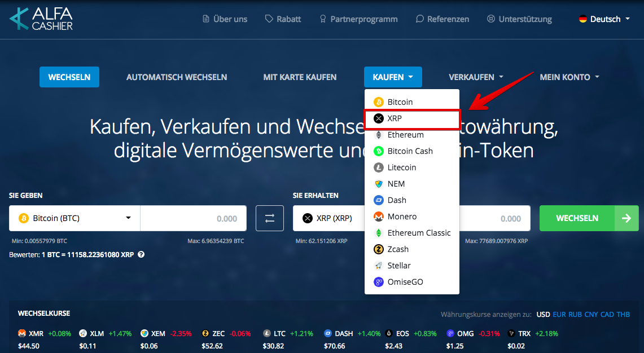Click the OmiseGO purple icon
Image resolution: width=644 pixels, height=353 pixels.
click(x=379, y=282)
